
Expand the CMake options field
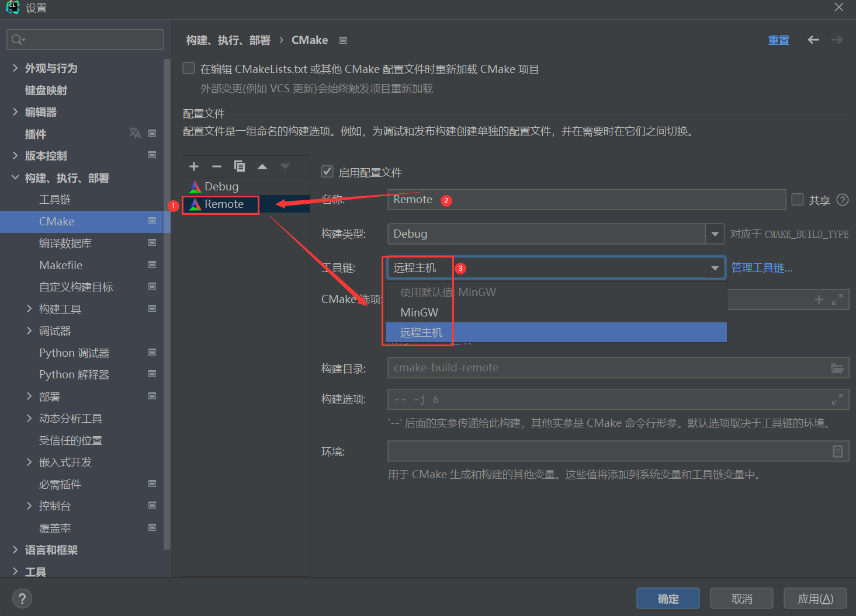coord(837,300)
